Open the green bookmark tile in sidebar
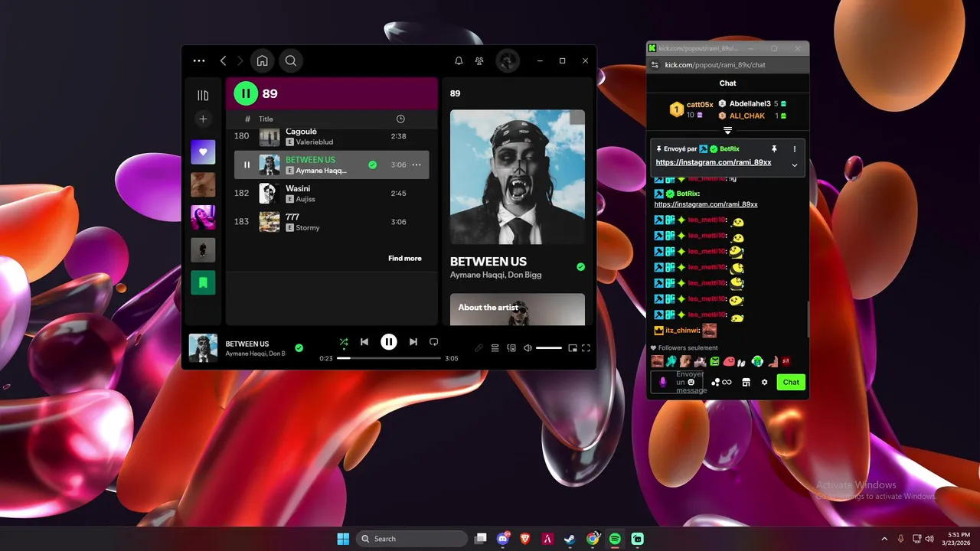The image size is (980, 551). pyautogui.click(x=203, y=282)
